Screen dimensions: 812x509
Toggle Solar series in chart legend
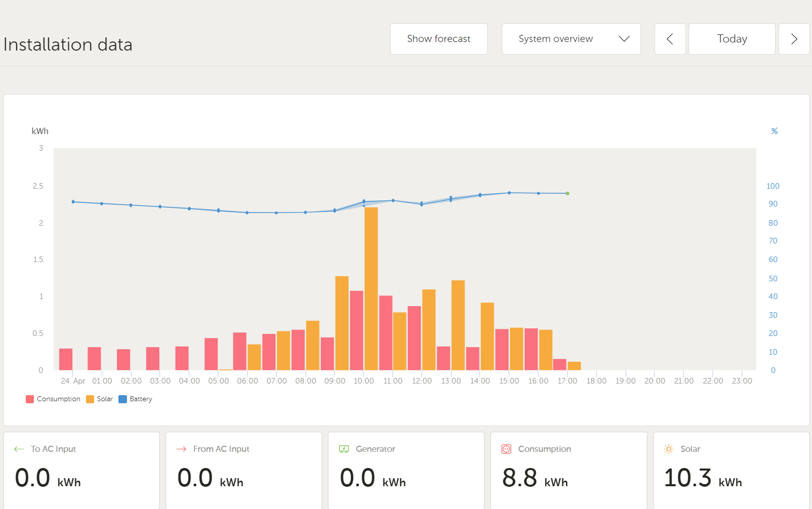(105, 399)
